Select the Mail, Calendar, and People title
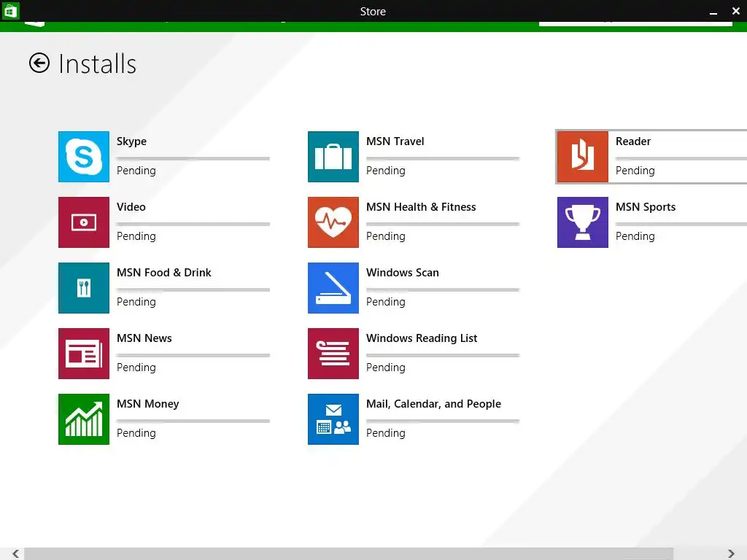Screen dimensions: 747x560 pyautogui.click(x=433, y=404)
